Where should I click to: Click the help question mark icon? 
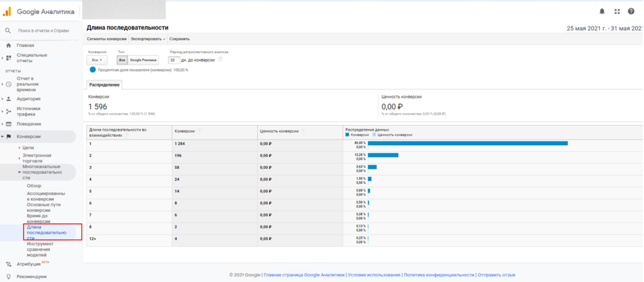click(x=631, y=11)
